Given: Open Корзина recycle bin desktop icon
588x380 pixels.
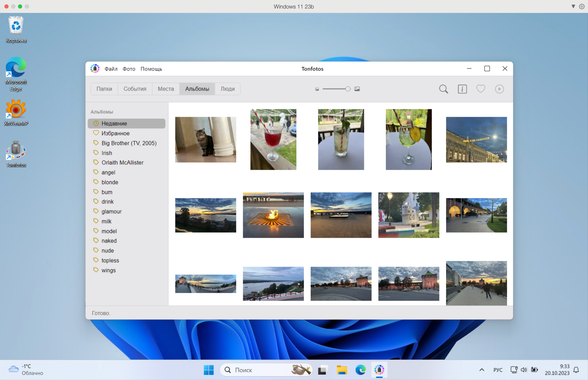Looking at the screenshot, I should [16, 30].
